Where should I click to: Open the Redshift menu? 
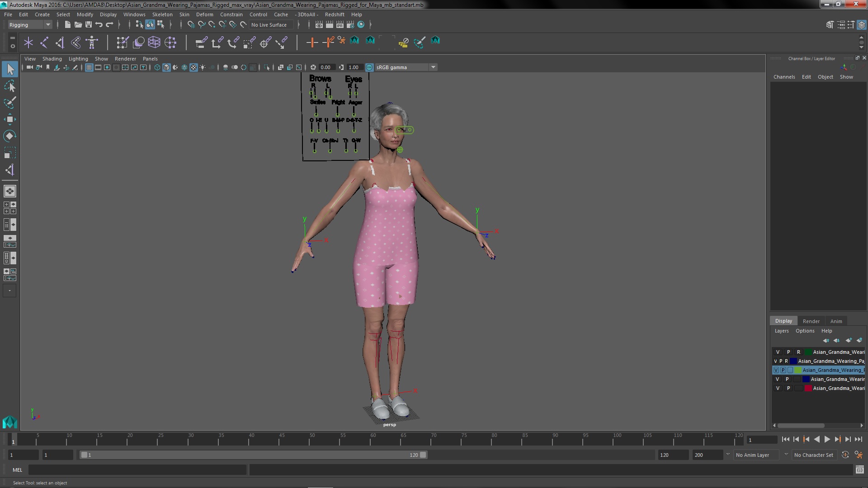pos(335,14)
